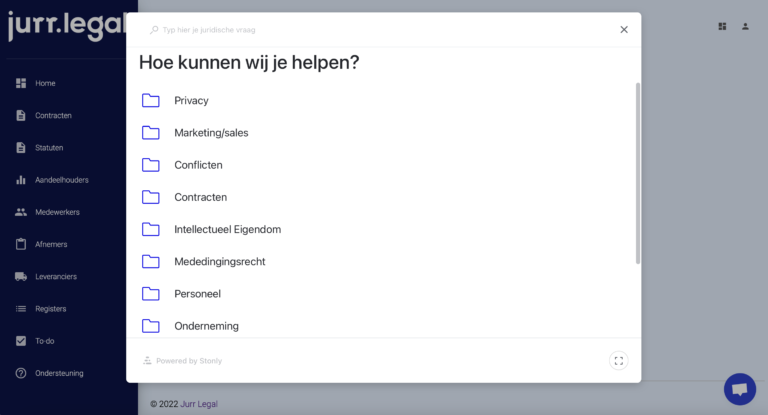768x415 pixels.
Task: Click the Registers menu label
Action: point(50,309)
